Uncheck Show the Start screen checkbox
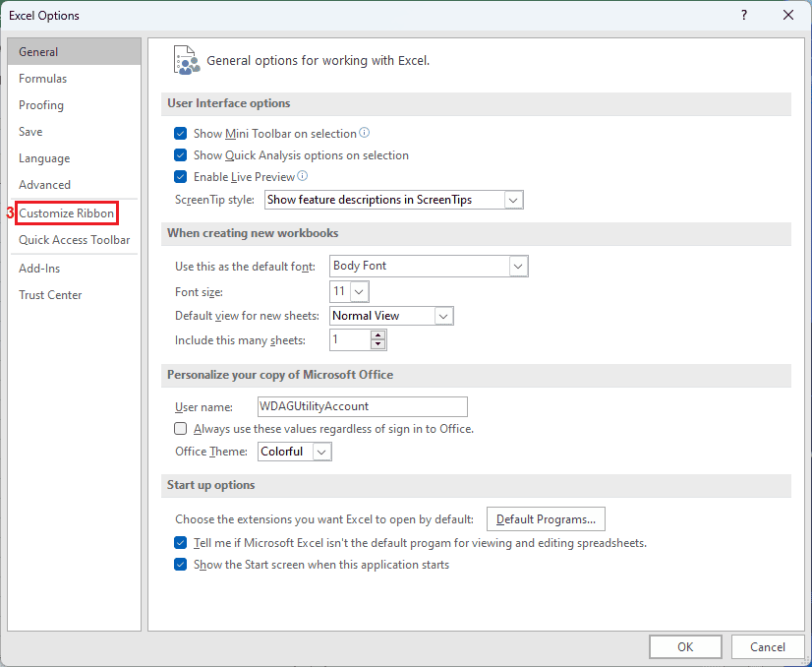The width and height of the screenshot is (812, 667). click(180, 565)
